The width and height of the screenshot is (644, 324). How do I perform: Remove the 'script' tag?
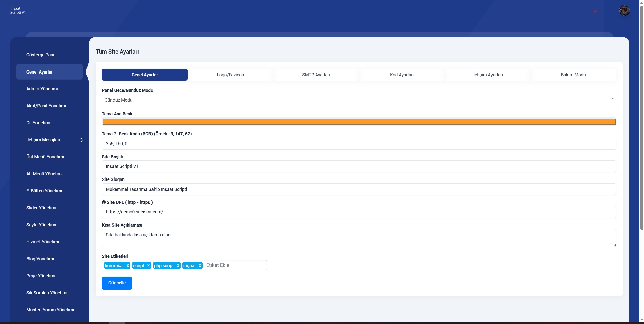(148, 266)
